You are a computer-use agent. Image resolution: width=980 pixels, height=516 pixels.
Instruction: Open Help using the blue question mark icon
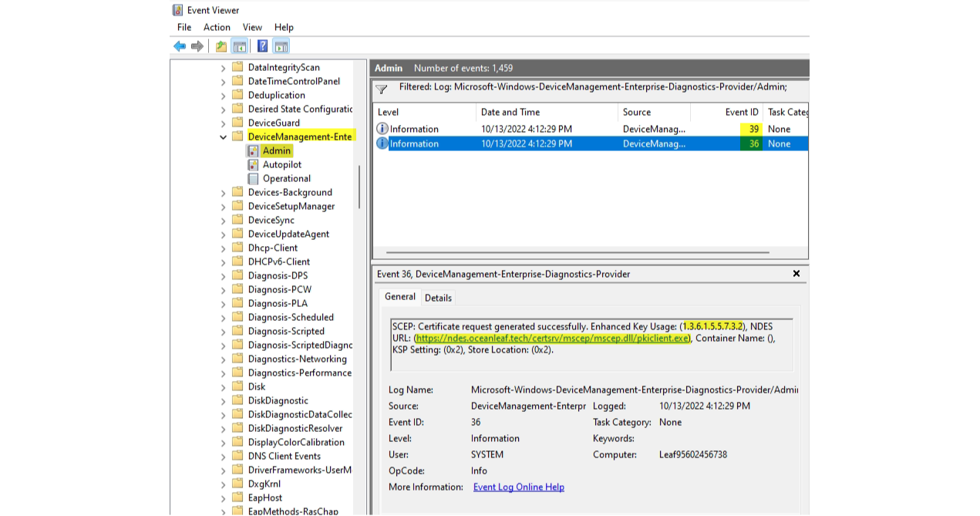coord(261,46)
